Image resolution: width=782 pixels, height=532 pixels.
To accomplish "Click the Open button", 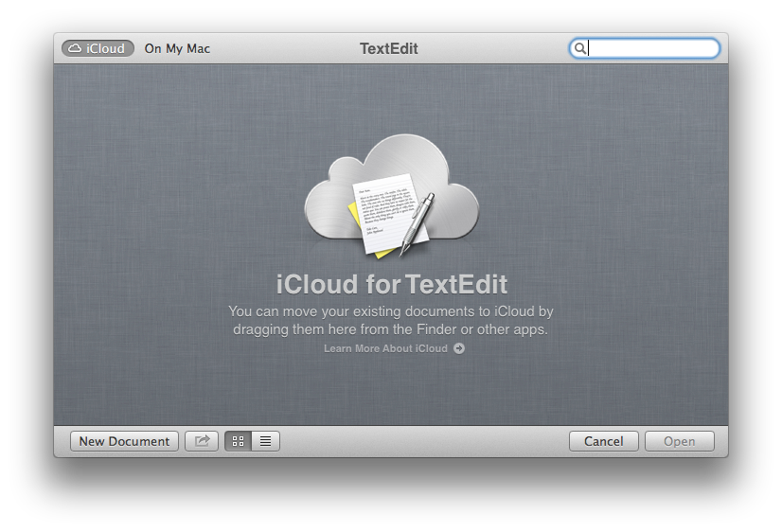I will (679, 441).
